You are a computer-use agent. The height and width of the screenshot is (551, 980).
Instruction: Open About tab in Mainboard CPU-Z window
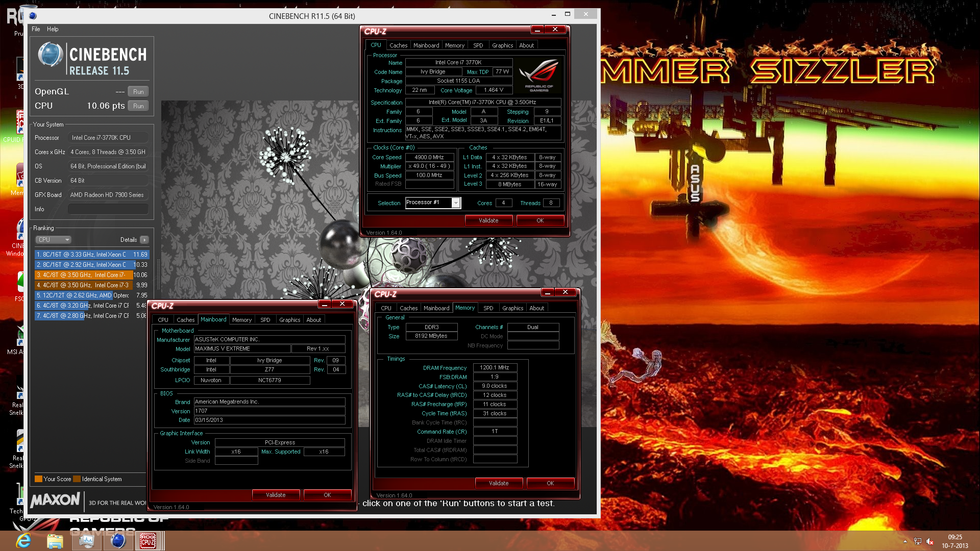(x=313, y=320)
